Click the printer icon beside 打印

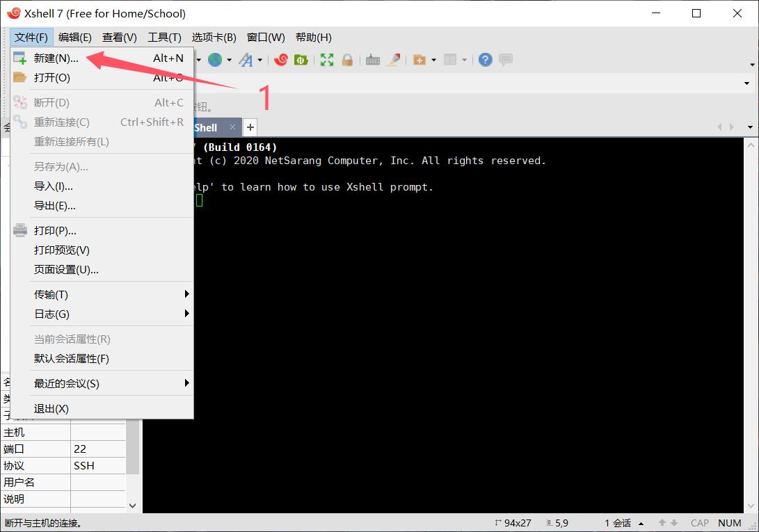pos(20,230)
